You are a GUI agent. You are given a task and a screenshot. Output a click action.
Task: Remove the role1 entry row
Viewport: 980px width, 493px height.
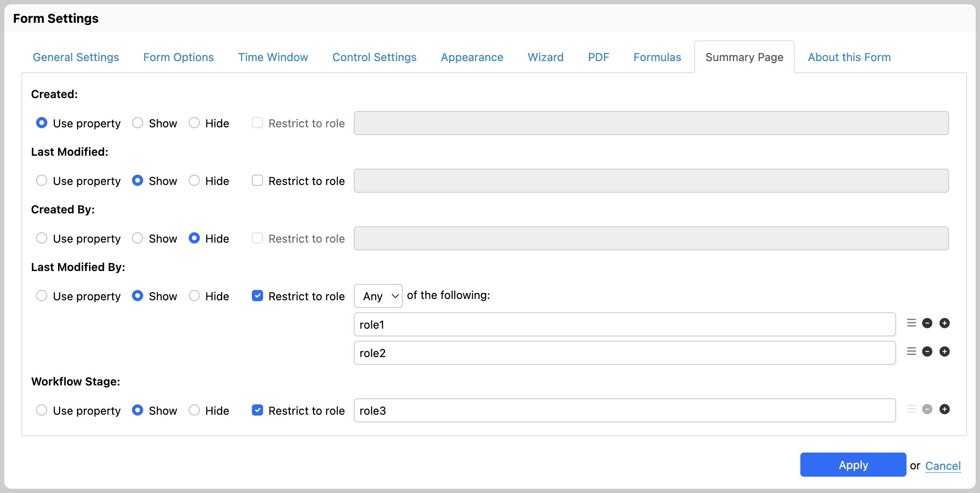pyautogui.click(x=927, y=323)
